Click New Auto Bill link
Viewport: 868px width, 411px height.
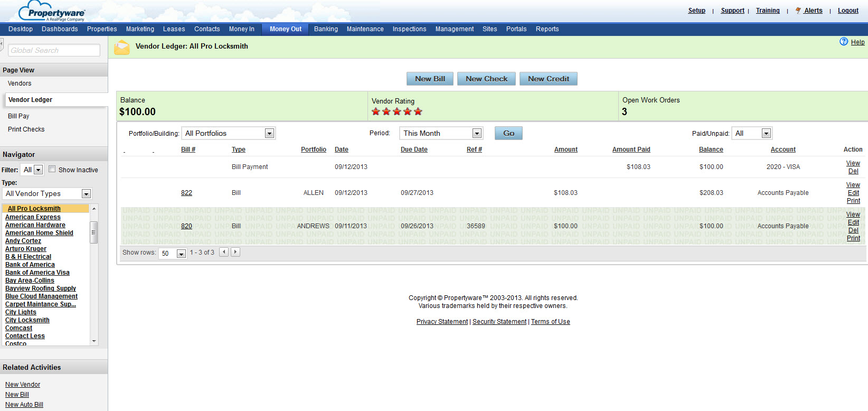24,405
